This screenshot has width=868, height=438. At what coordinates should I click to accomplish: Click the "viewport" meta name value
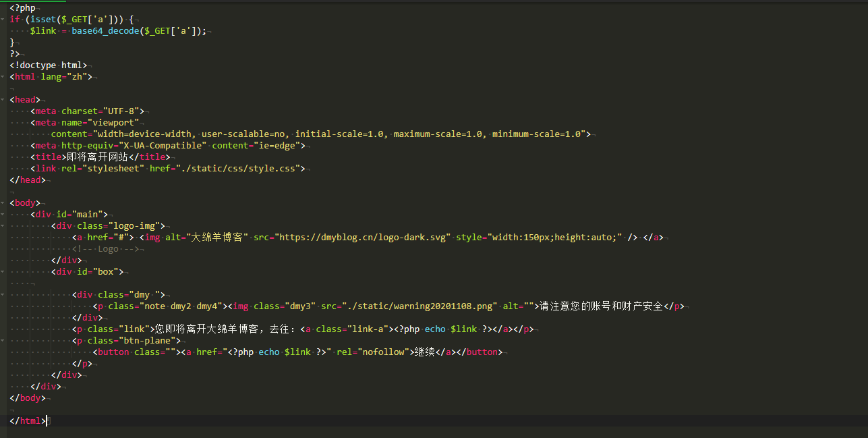point(113,123)
